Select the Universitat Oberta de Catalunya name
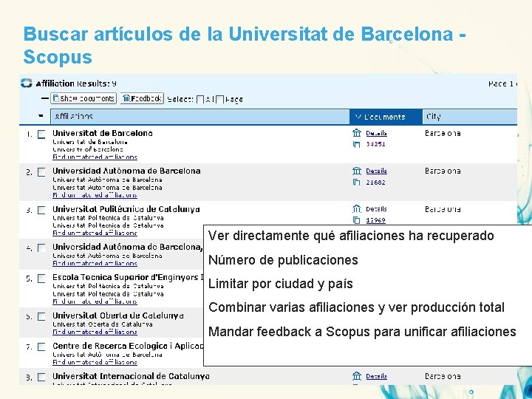This screenshot has height=399, width=532. (118, 316)
